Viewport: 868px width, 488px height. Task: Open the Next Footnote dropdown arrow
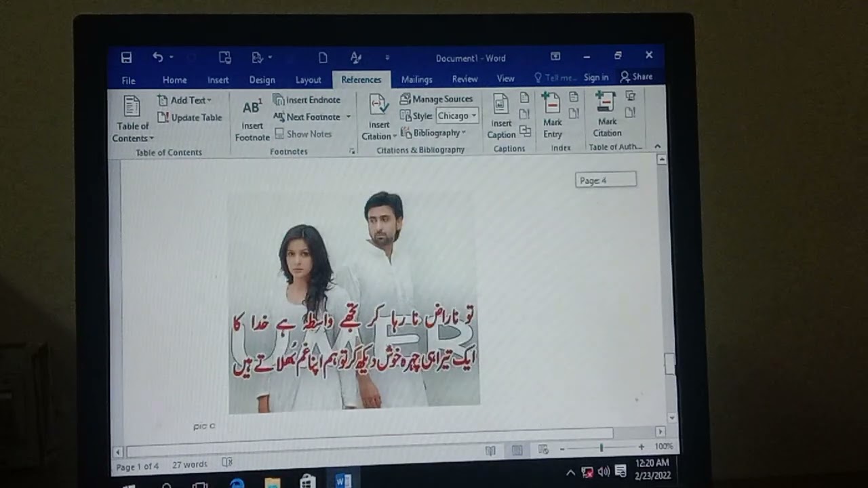pyautogui.click(x=349, y=117)
